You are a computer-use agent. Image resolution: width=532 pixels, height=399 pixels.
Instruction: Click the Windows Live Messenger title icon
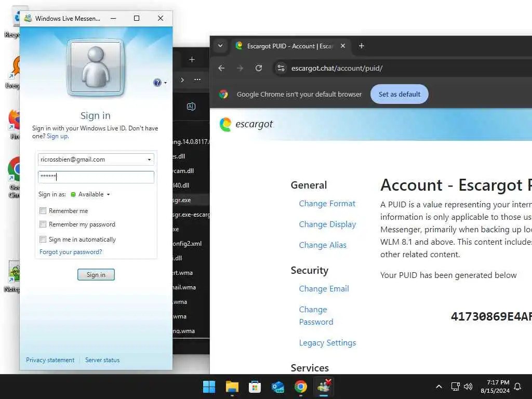pyautogui.click(x=28, y=18)
